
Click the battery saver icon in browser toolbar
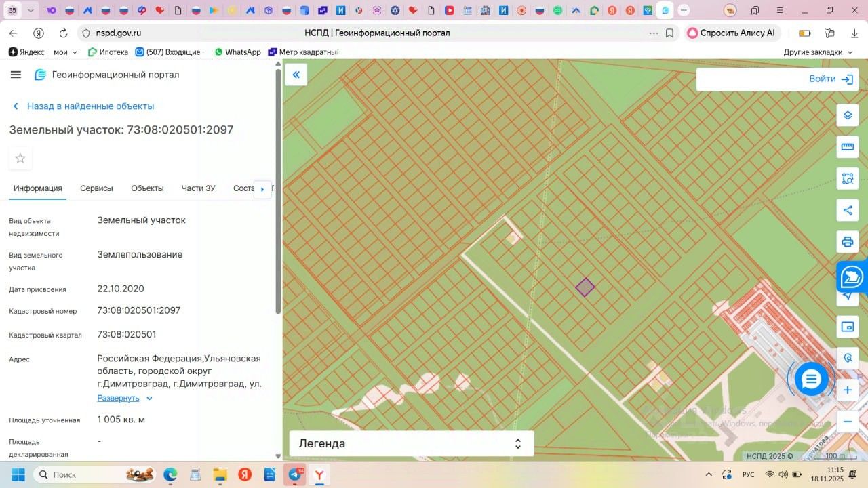[x=805, y=33]
